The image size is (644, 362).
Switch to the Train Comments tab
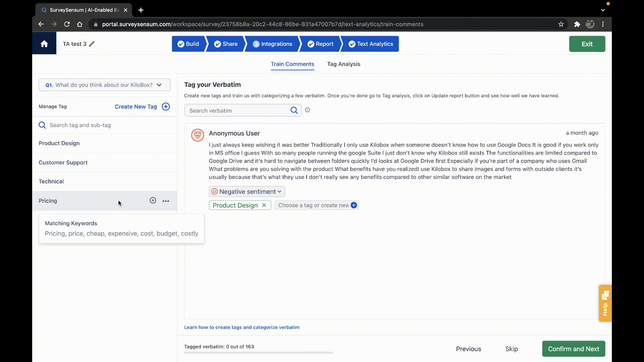coord(293,64)
